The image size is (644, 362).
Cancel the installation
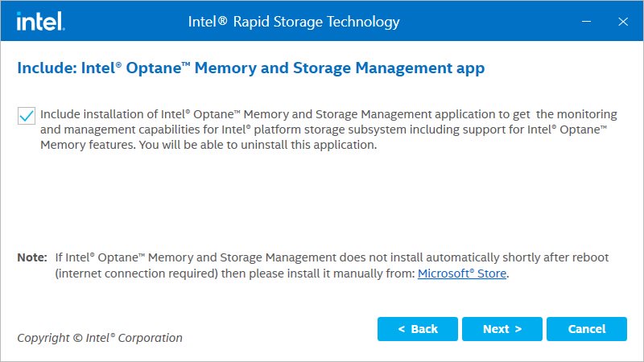click(587, 329)
